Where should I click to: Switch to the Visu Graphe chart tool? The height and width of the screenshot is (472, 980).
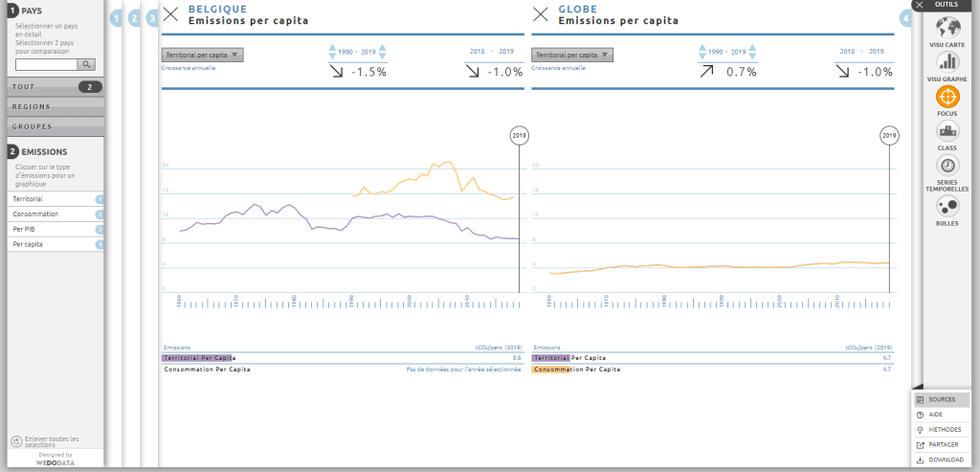click(947, 60)
